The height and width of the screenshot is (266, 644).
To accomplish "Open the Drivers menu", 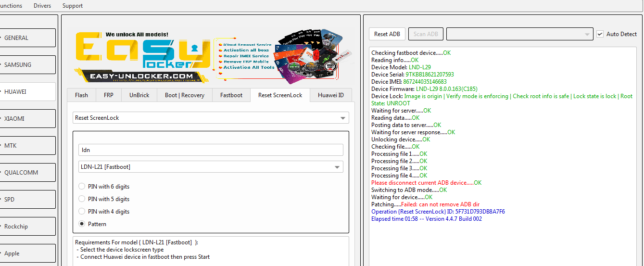I will 42,6.
